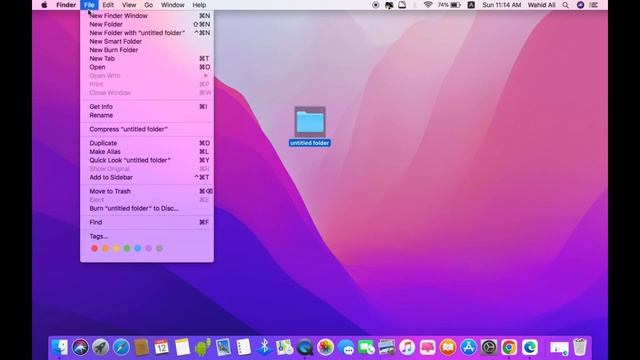This screenshot has height=360, width=640.
Task: Open the View menu
Action: 129,5
